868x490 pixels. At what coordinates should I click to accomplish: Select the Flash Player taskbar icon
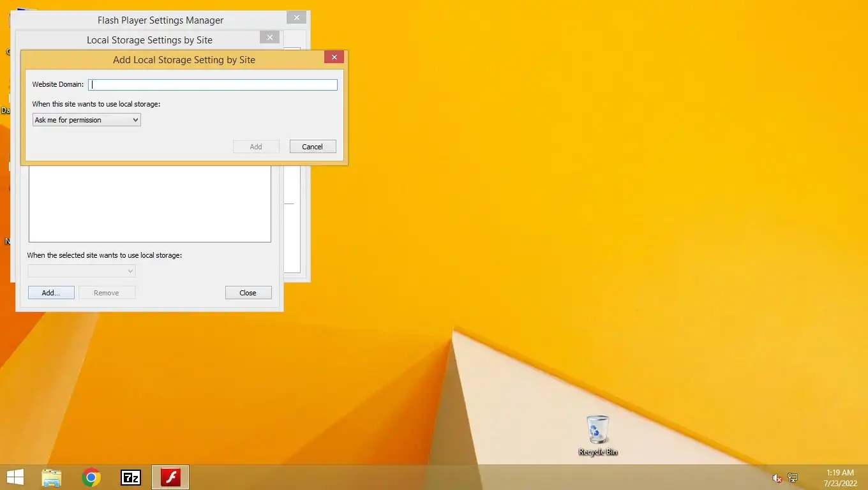[170, 477]
